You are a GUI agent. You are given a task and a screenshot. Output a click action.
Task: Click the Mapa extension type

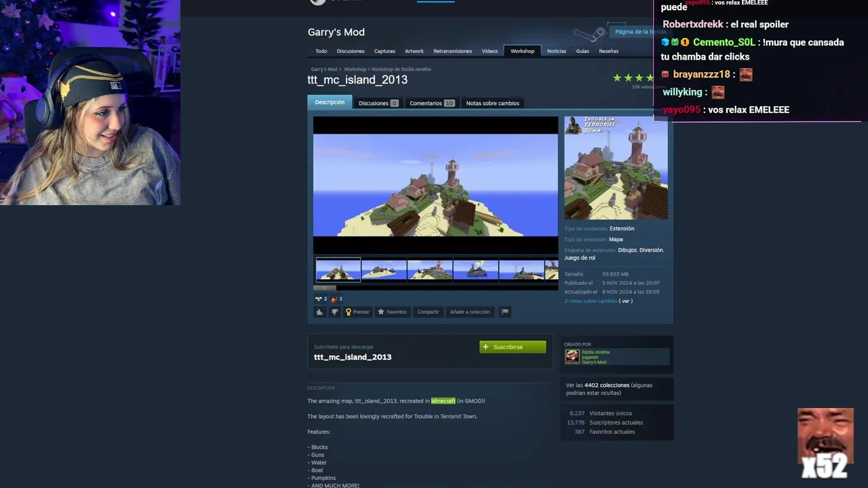616,239
